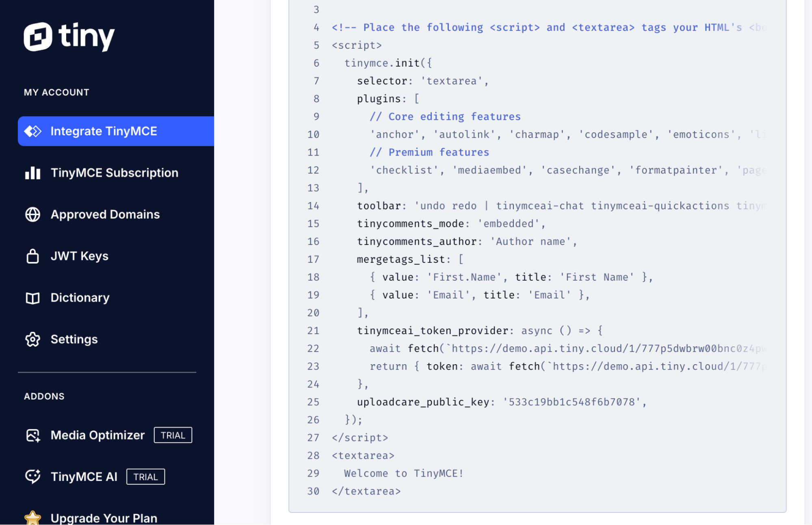
Task: Click the TinyMCE Subscription bar chart icon
Action: point(33,173)
